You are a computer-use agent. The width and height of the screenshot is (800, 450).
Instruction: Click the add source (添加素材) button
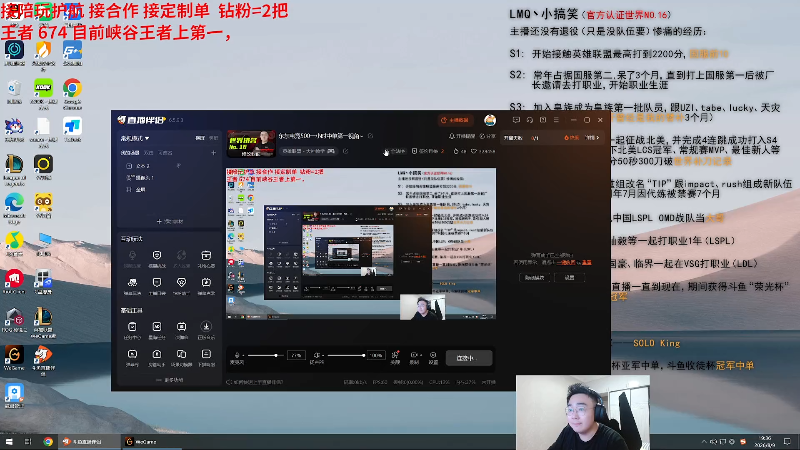coord(169,221)
